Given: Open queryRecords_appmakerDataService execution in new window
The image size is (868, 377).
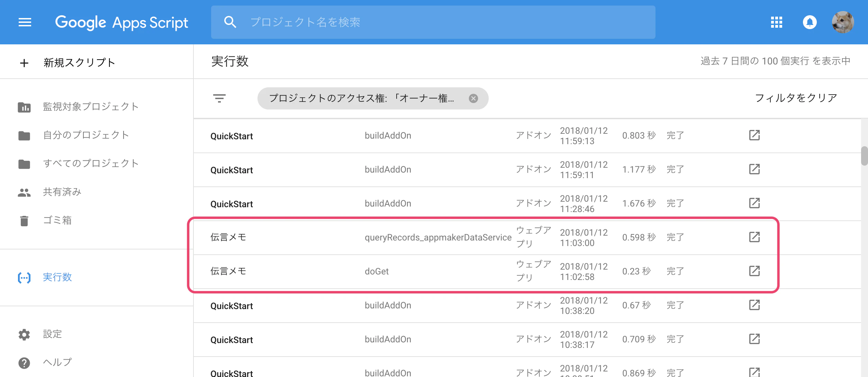Looking at the screenshot, I should tap(754, 237).
